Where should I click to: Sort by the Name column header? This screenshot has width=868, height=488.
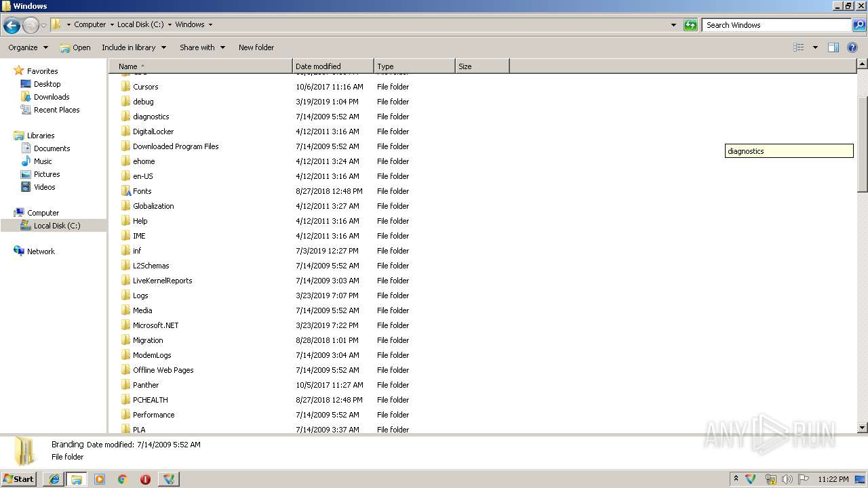tap(201, 66)
